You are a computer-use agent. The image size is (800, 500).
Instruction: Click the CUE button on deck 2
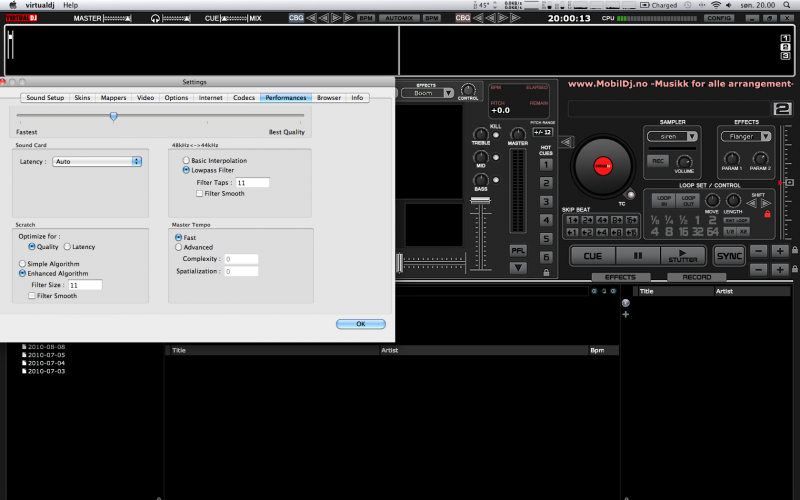593,256
